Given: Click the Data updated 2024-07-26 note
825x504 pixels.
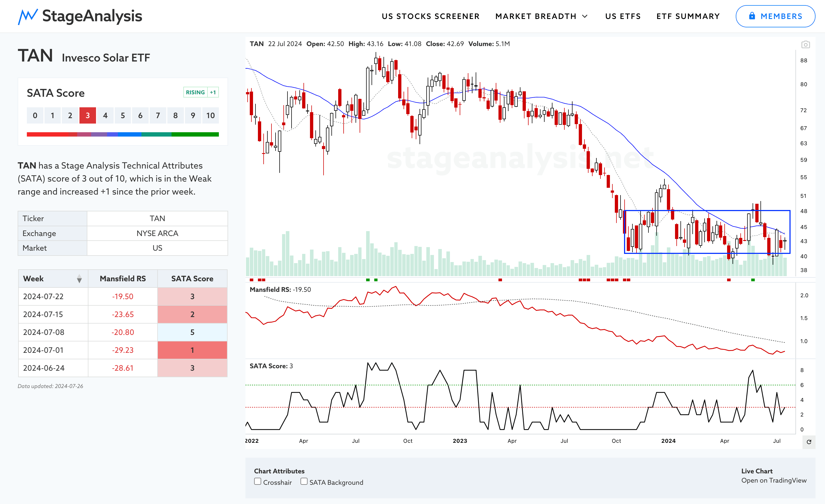Looking at the screenshot, I should click(x=50, y=386).
